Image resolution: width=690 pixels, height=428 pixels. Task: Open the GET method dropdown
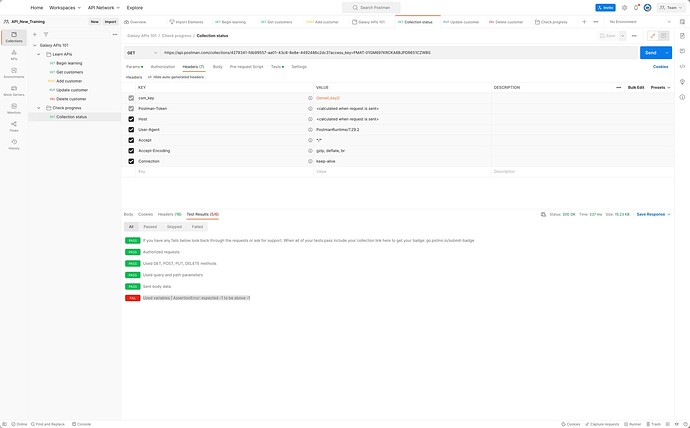coord(142,53)
